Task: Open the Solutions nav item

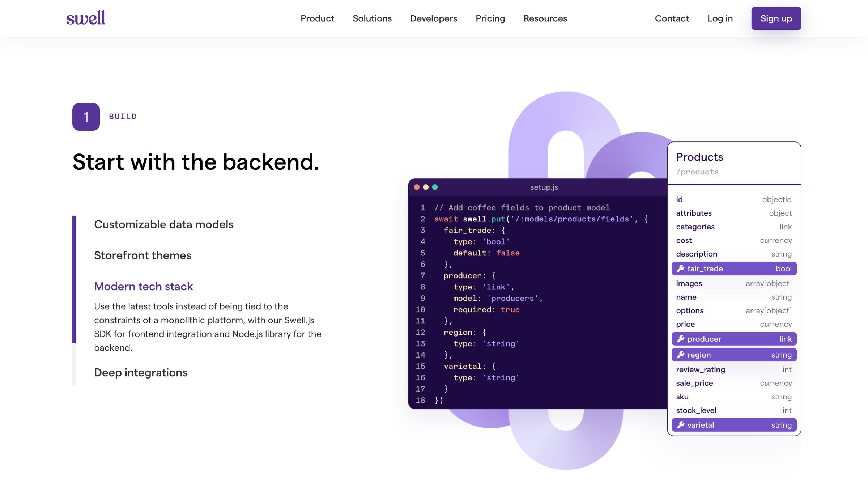Action: [372, 18]
